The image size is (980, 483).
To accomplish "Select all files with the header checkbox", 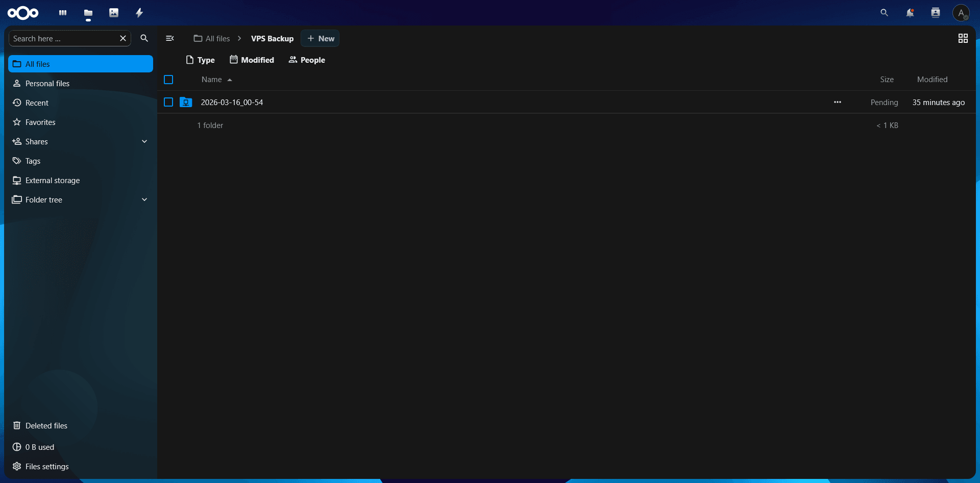I will (x=168, y=80).
